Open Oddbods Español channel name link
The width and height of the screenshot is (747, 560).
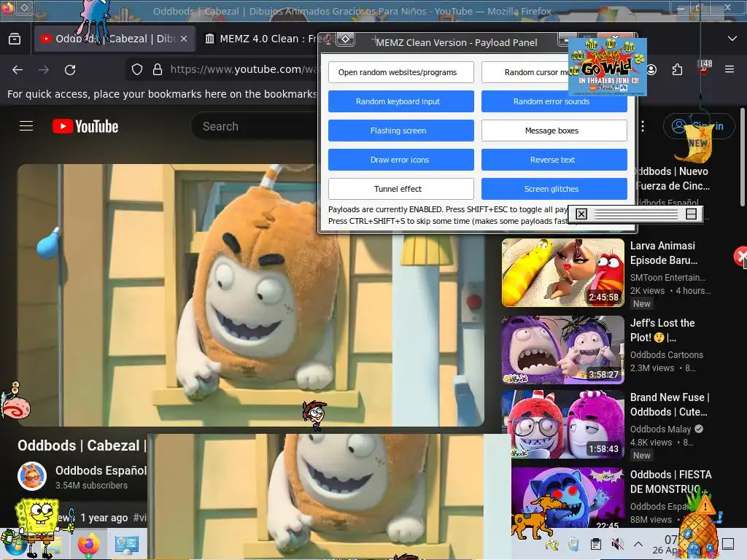[x=101, y=470]
